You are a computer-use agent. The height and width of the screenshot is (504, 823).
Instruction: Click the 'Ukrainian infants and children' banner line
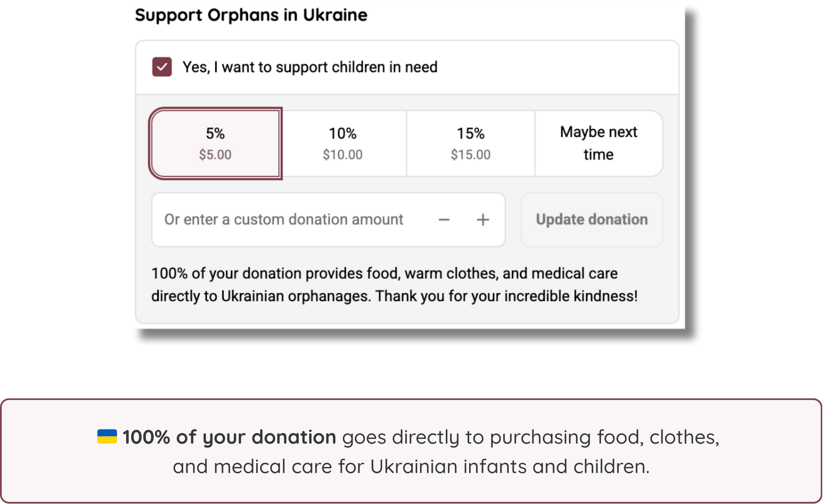point(509,467)
